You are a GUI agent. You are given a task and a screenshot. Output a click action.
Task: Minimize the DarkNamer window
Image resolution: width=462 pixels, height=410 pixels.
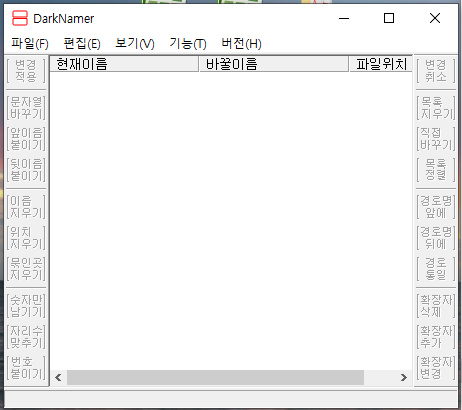click(x=344, y=18)
